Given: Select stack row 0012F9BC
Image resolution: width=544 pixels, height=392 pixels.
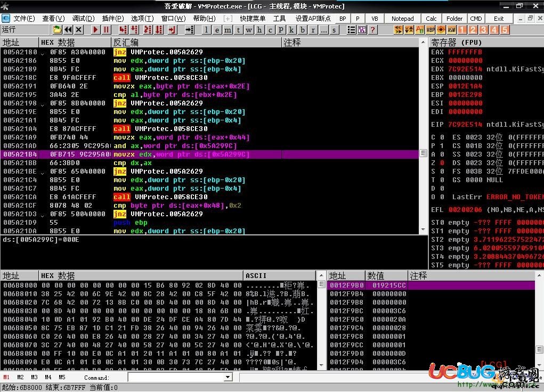Looking at the screenshot, I should point(431,311).
